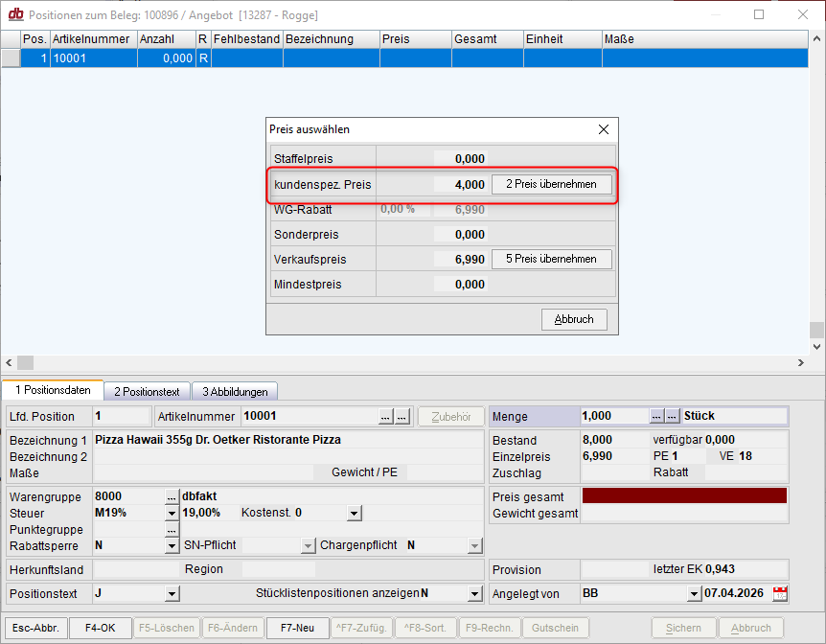Click the horizontal scrollbar's right arrow

click(801, 362)
